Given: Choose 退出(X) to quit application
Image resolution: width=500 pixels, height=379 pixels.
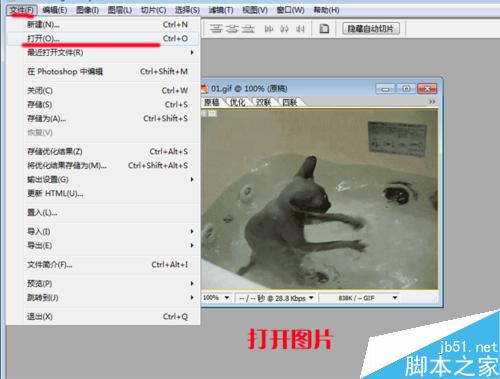Looking at the screenshot, I should tap(103, 316).
